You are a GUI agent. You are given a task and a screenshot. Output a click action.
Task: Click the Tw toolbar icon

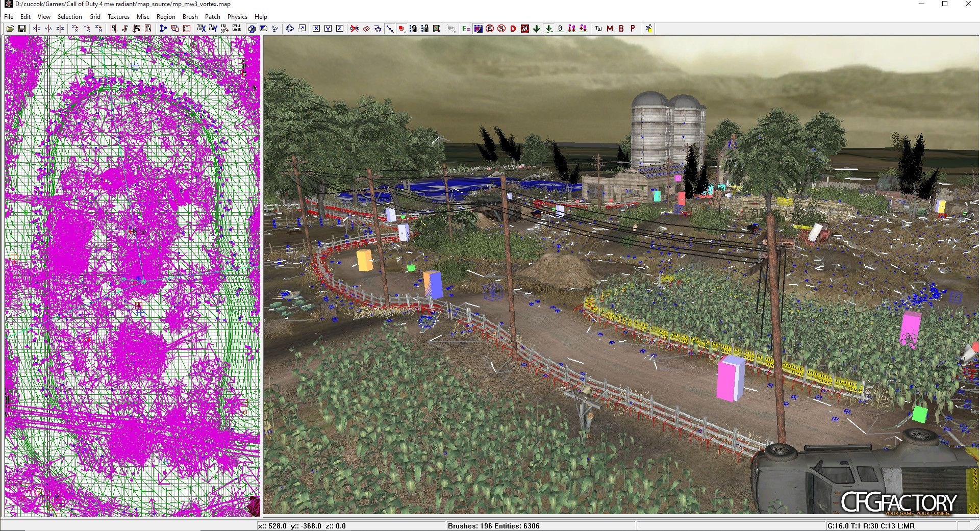598,29
